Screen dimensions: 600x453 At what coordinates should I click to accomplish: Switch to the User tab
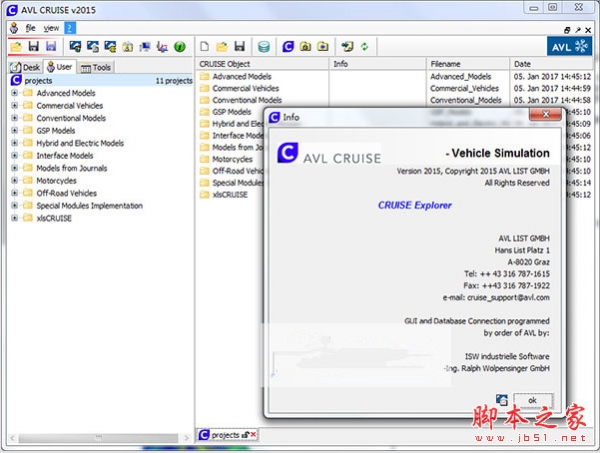60,67
